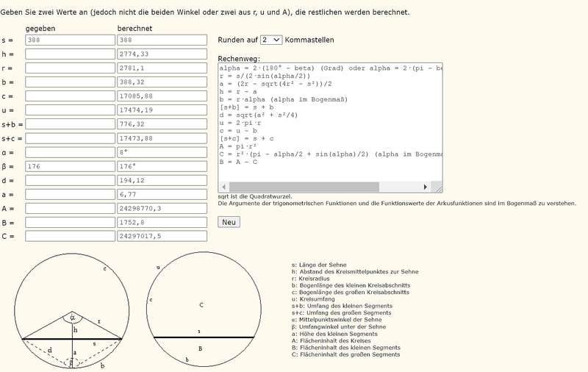Click the 'sqrt ist die Quadratwurzel.' note
The image size is (588, 372).
(x=255, y=196)
